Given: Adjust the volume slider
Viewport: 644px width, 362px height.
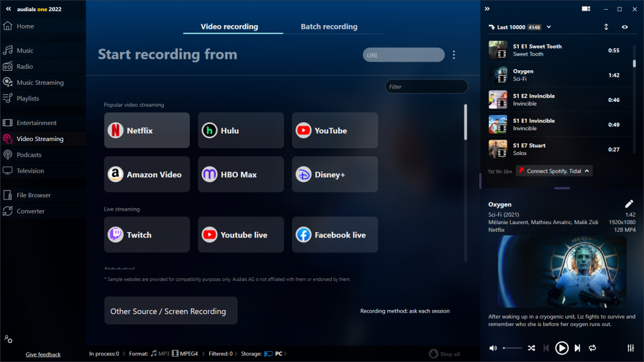Looking at the screenshot, I should pyautogui.click(x=513, y=348).
